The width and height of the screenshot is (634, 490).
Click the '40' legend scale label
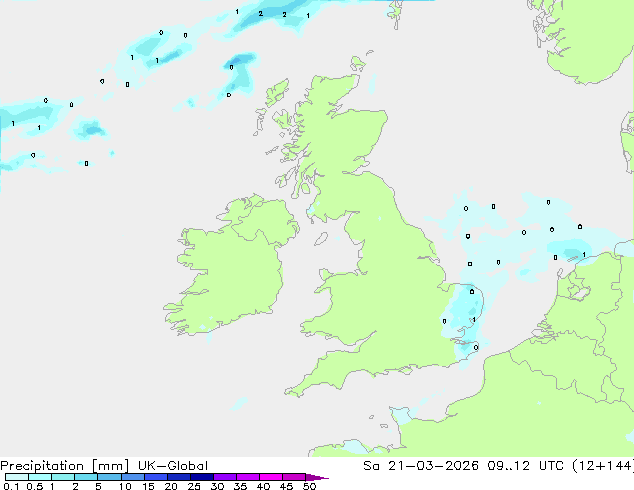263,486
